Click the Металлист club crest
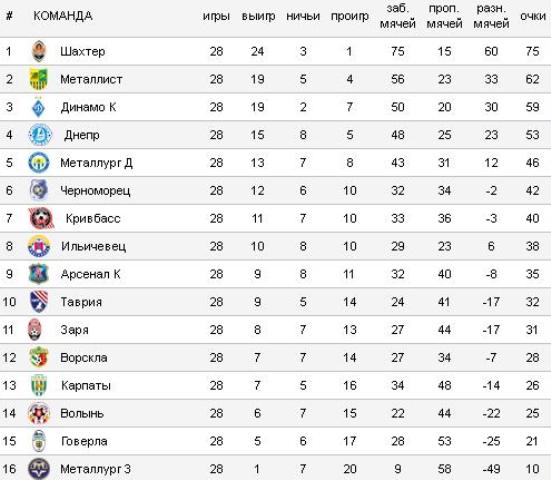Image resolution: width=551 pixels, height=480 pixels. click(x=39, y=79)
